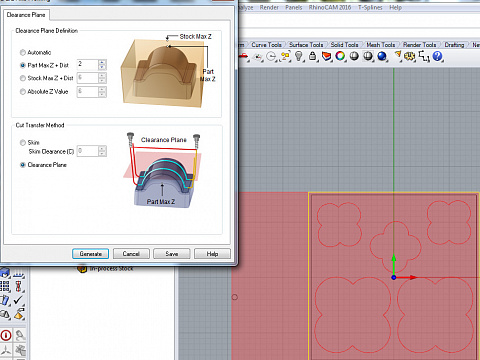Click the blue origin point in viewport
480x360 pixels.
tap(394, 277)
